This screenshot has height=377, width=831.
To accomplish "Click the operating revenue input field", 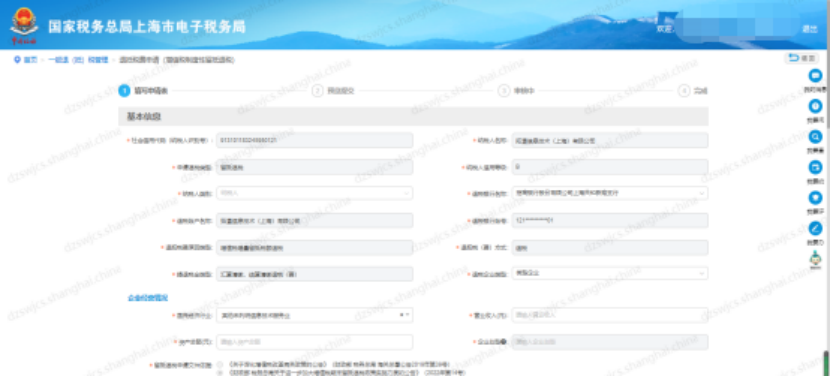I will coord(610,315).
